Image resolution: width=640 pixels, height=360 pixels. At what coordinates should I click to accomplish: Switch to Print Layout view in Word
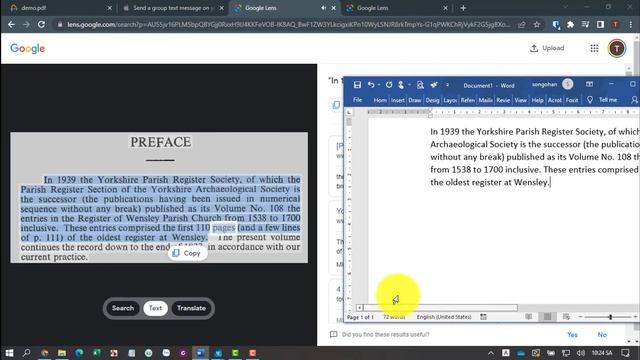(x=547, y=317)
